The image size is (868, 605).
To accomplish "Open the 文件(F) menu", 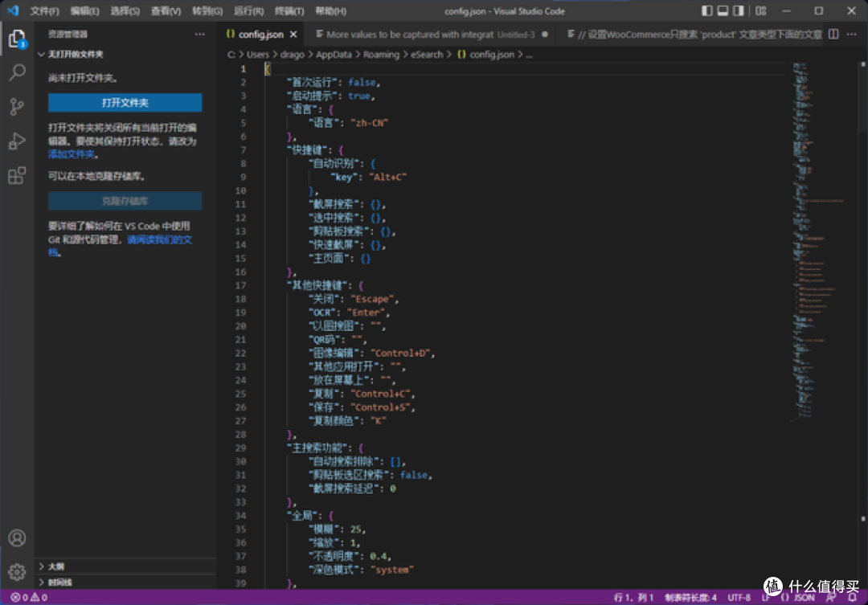I will pyautogui.click(x=45, y=11).
